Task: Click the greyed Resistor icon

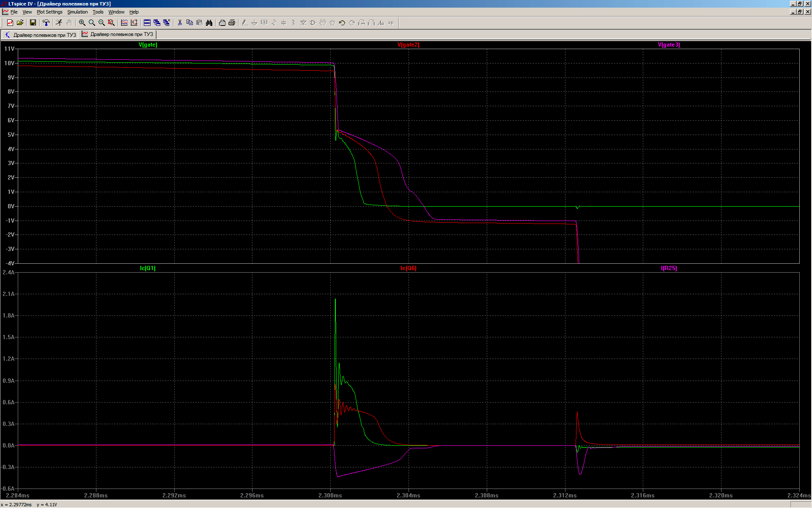Action: [x=274, y=23]
